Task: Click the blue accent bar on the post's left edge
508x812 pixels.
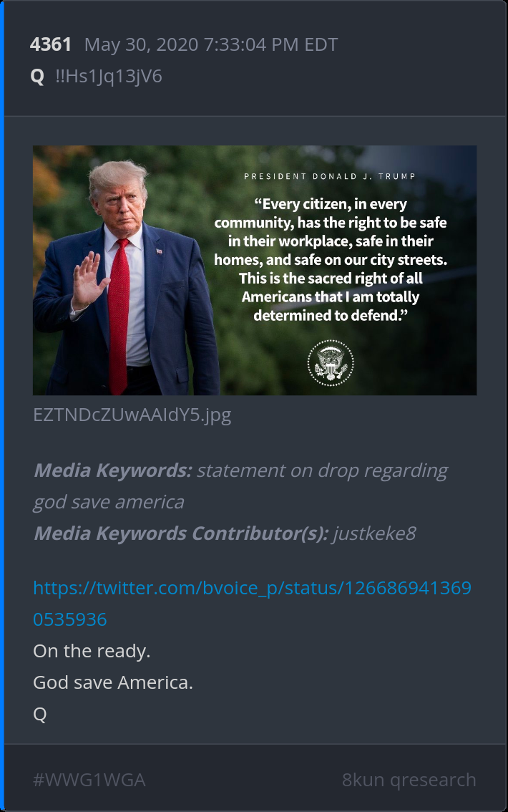Action: click(2, 406)
